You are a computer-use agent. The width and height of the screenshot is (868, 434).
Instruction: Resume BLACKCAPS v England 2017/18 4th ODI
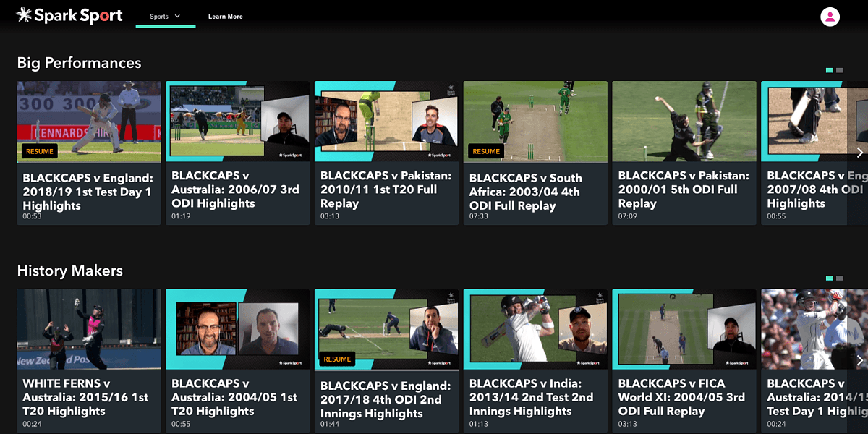[337, 359]
